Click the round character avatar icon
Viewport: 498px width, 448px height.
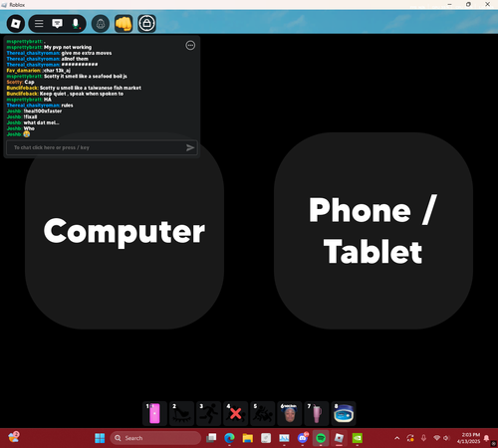(x=101, y=24)
